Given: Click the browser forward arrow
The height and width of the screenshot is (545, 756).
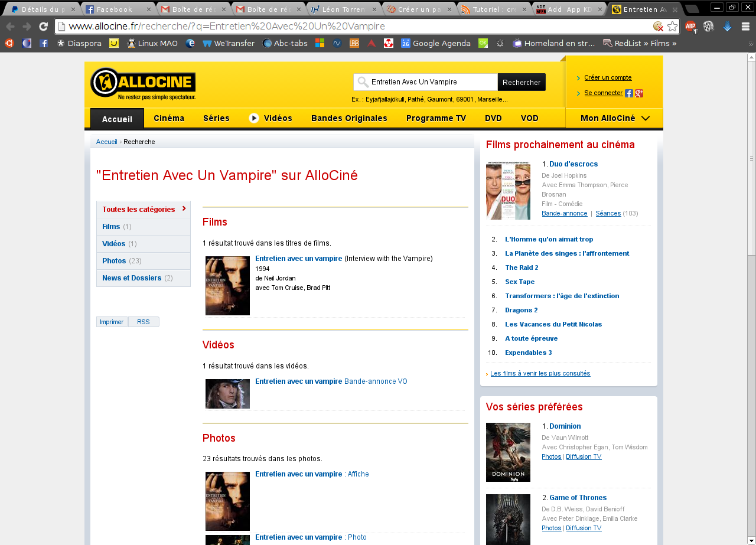Looking at the screenshot, I should click(x=27, y=27).
